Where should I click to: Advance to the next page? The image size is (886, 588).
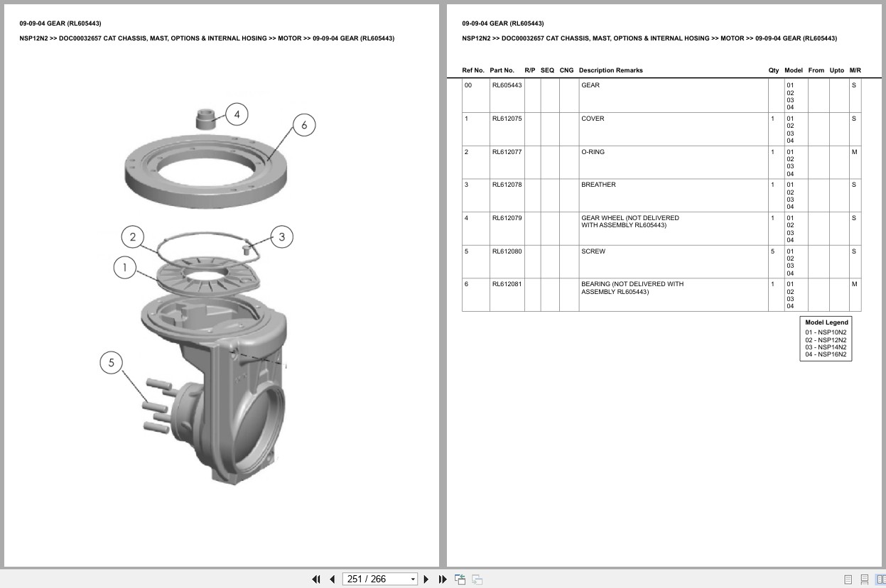426,579
